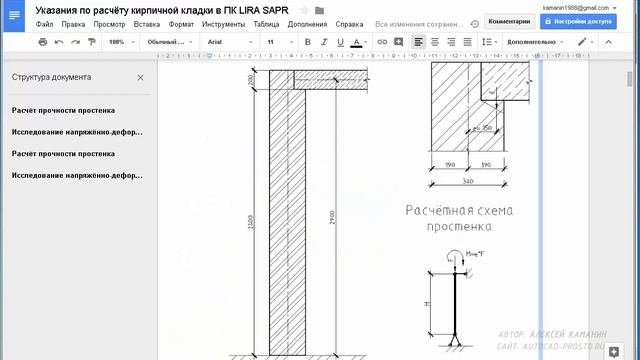Justify the text
The width and height of the screenshot is (640, 360).
(x=467, y=42)
